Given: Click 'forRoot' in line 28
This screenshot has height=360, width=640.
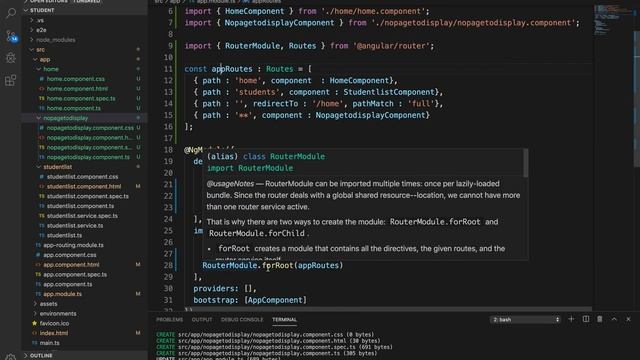Looking at the screenshot, I should (x=278, y=265).
